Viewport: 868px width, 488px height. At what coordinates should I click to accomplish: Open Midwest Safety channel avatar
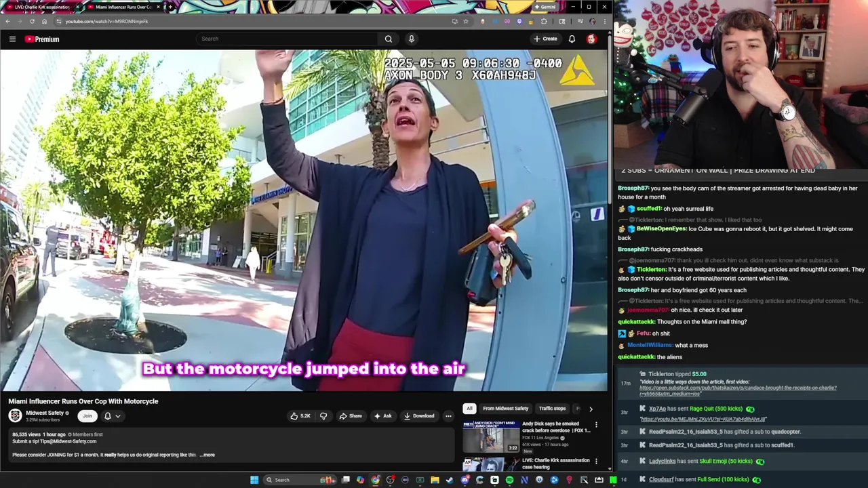pyautogui.click(x=15, y=415)
